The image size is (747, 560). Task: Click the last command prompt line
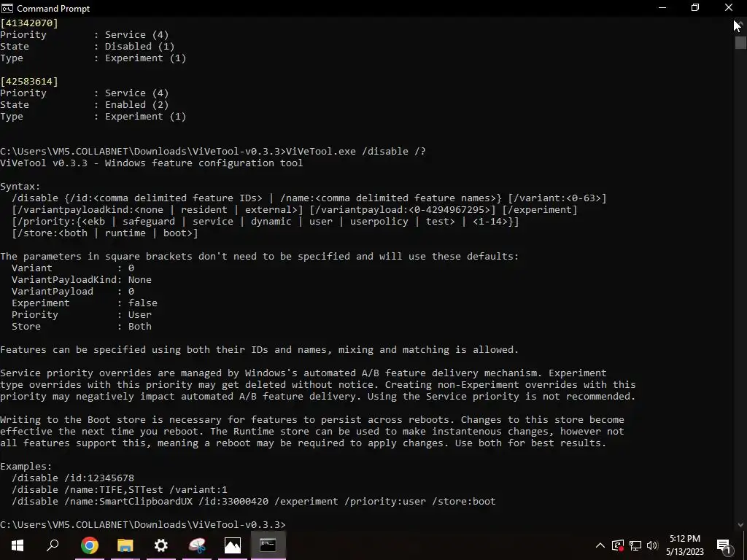coord(143,524)
